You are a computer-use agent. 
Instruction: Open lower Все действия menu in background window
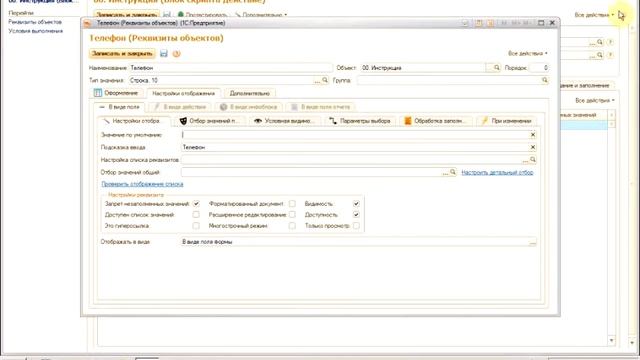click(595, 100)
